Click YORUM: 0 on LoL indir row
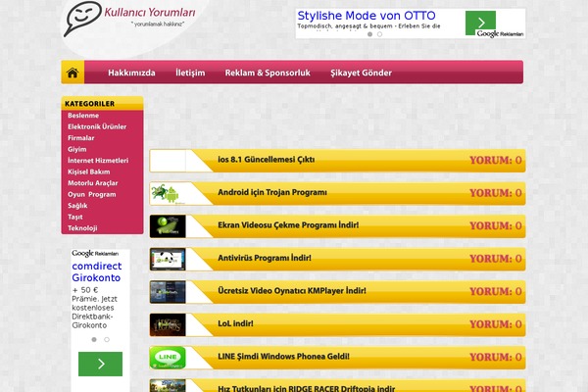Viewport: 588px width, 392px height. pyautogui.click(x=495, y=324)
